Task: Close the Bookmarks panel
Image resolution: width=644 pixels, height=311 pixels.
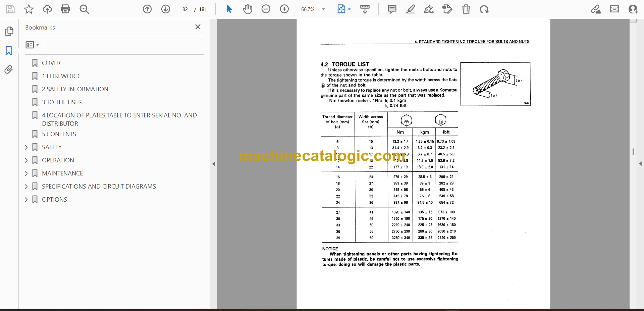Action: pyautogui.click(x=198, y=27)
